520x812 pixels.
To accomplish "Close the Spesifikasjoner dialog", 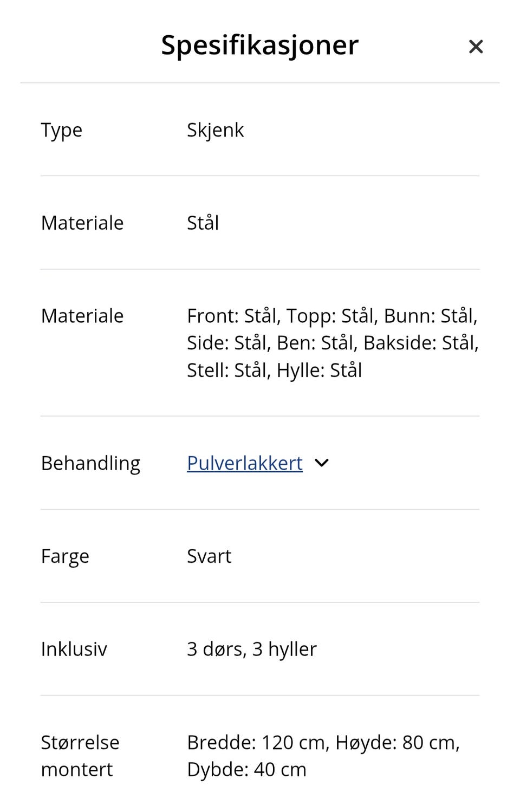I will [x=475, y=47].
